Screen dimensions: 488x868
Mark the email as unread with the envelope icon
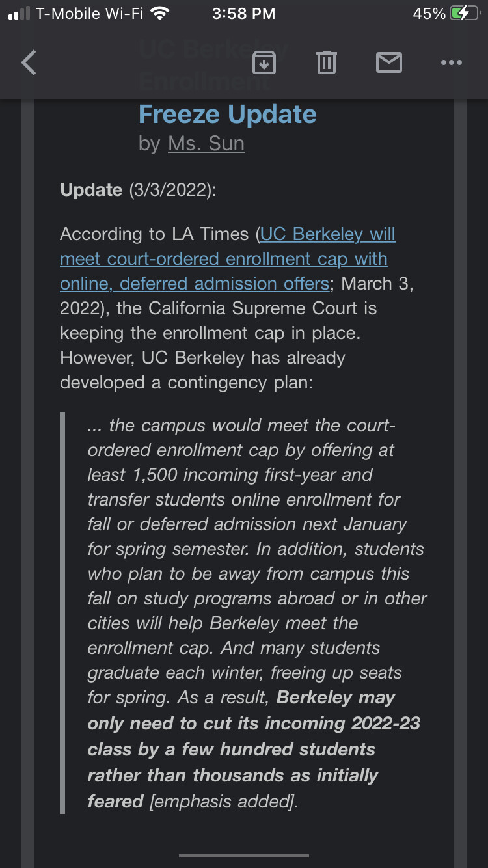coord(389,62)
